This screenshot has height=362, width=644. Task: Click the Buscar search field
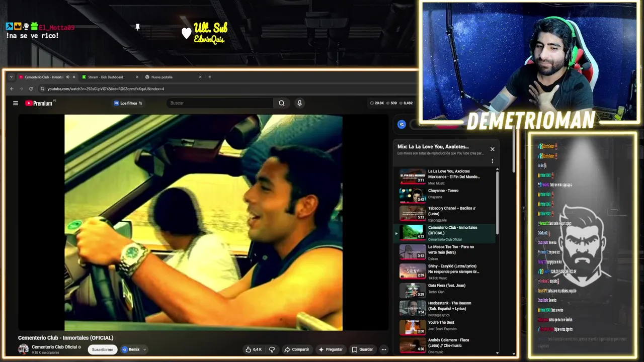[x=220, y=103]
